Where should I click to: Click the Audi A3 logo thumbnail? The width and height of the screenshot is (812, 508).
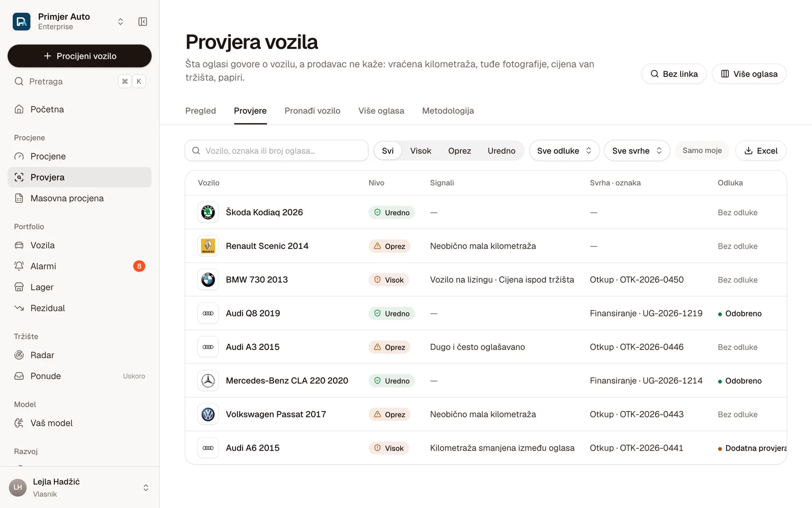tap(208, 347)
